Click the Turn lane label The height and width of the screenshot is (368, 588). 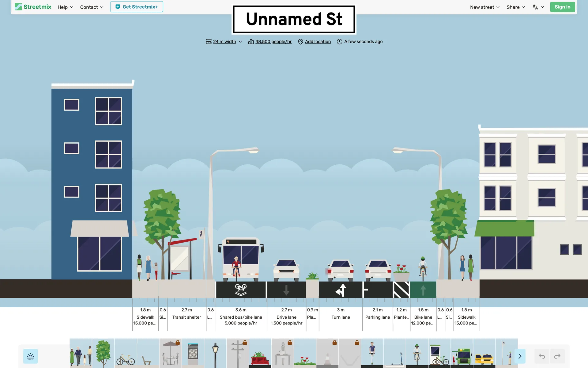pos(341,317)
